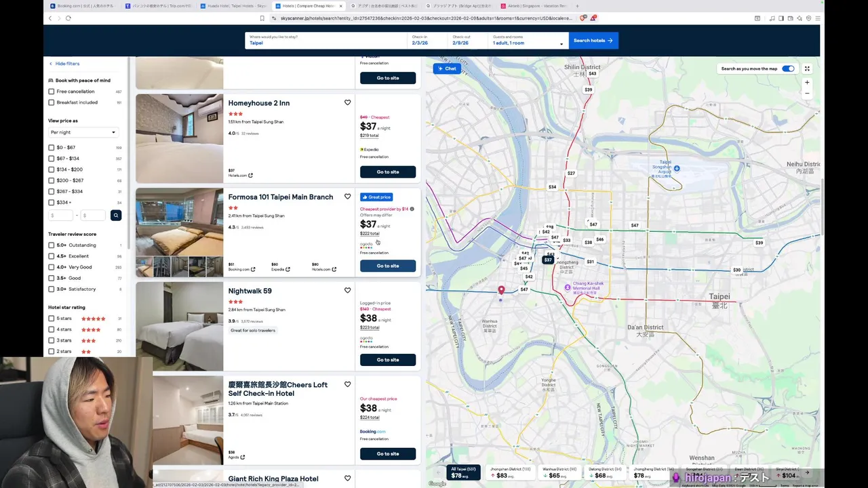868x488 pixels.
Task: Open the Nightwalk 59 hotel title
Action: (x=250, y=291)
